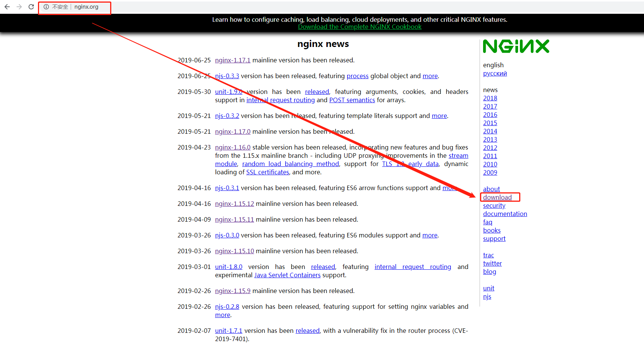Open random load balancing method link
The width and height of the screenshot is (644, 352).
pyautogui.click(x=291, y=164)
